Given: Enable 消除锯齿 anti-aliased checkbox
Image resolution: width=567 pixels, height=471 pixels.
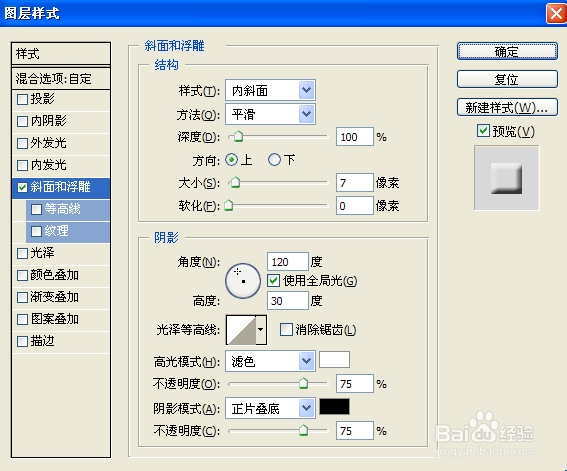Looking at the screenshot, I should (286, 330).
